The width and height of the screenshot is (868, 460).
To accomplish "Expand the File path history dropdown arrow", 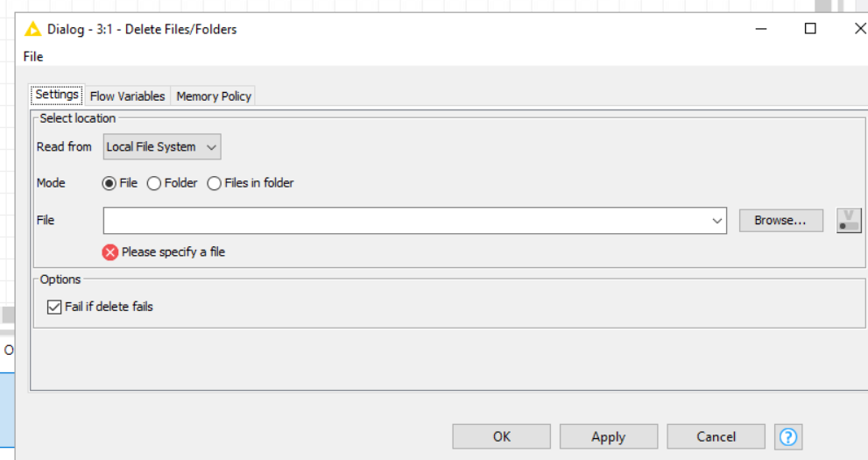I will point(716,221).
